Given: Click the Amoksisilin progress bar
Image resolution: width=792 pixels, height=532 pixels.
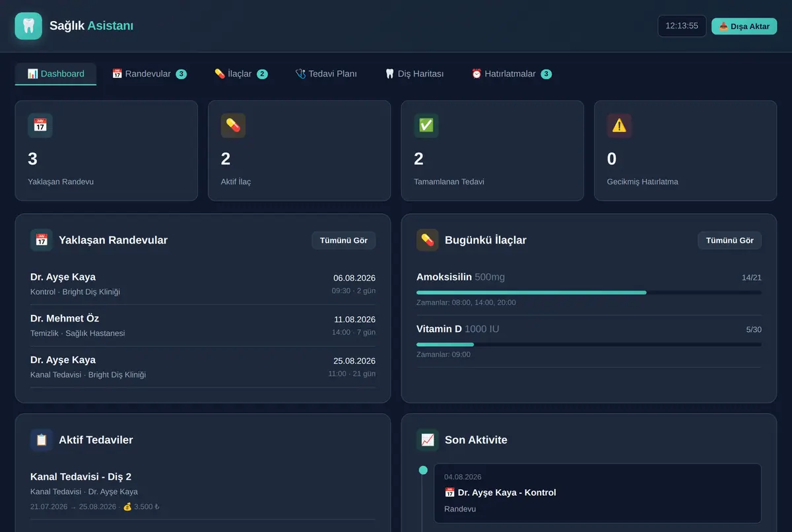Looking at the screenshot, I should click(x=589, y=292).
